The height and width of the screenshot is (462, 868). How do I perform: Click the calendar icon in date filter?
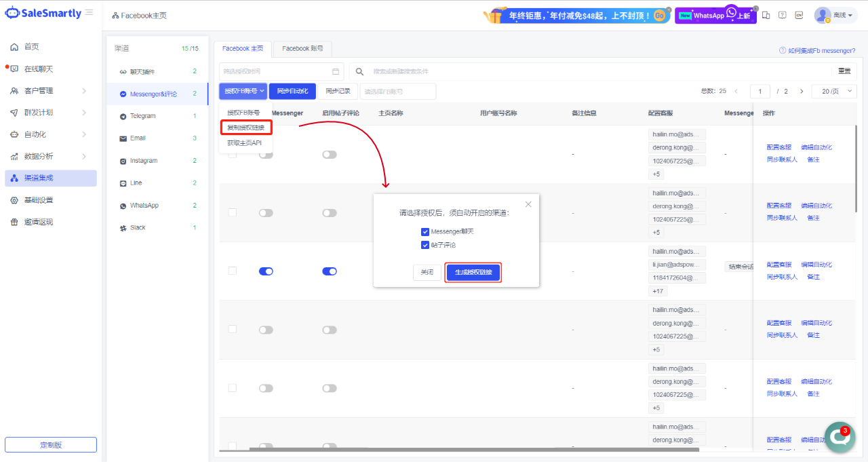point(336,71)
